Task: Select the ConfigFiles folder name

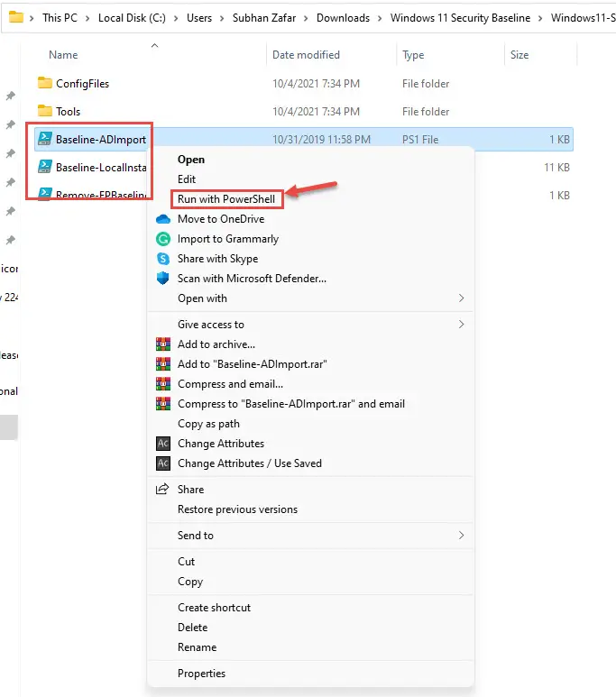Action: click(x=82, y=84)
